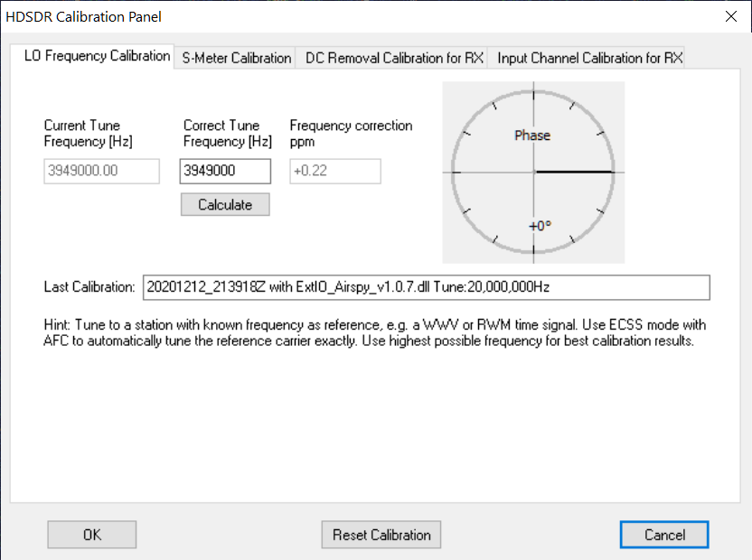
Task: Click the calibration hint text paragraph
Action: point(375,332)
